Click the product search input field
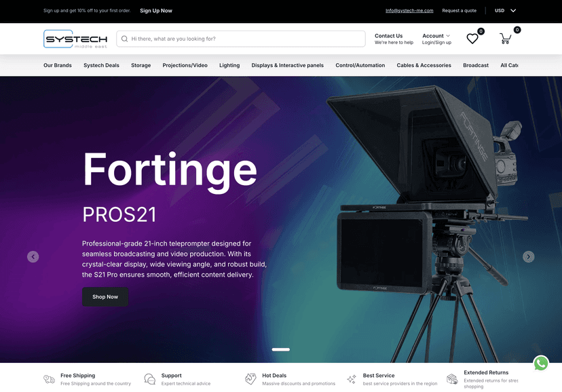Viewport: 562px width, 392px height. pos(244,39)
